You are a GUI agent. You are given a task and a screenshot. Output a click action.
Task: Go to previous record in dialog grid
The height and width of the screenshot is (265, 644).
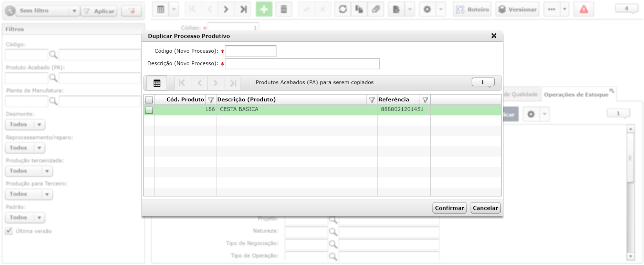pos(199,83)
